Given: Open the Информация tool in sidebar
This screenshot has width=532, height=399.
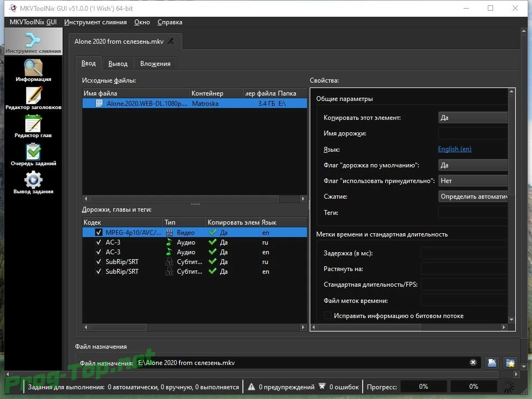Looking at the screenshot, I should [33, 70].
